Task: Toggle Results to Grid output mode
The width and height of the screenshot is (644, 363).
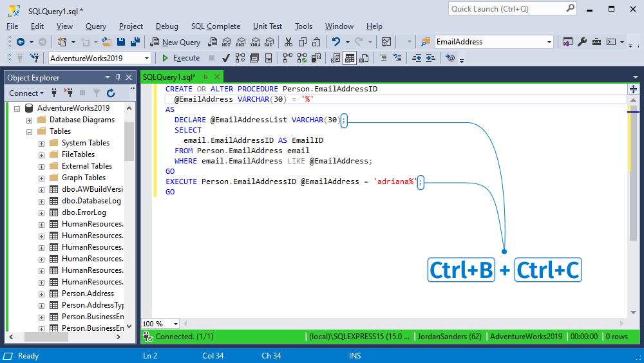Action: (350, 58)
